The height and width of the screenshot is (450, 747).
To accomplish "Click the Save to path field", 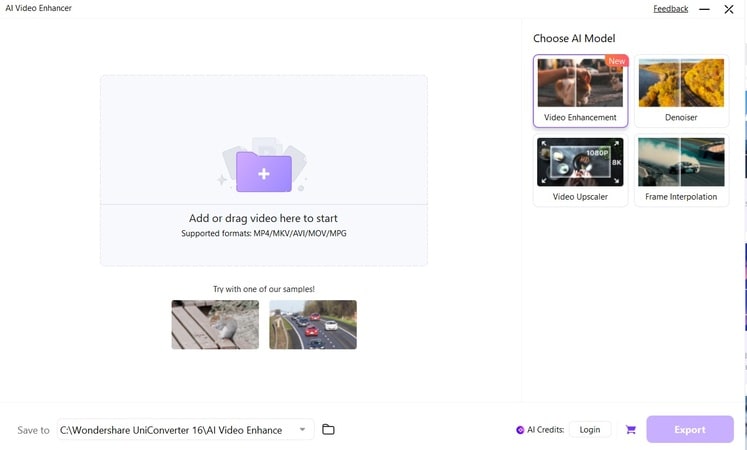I will tap(185, 430).
